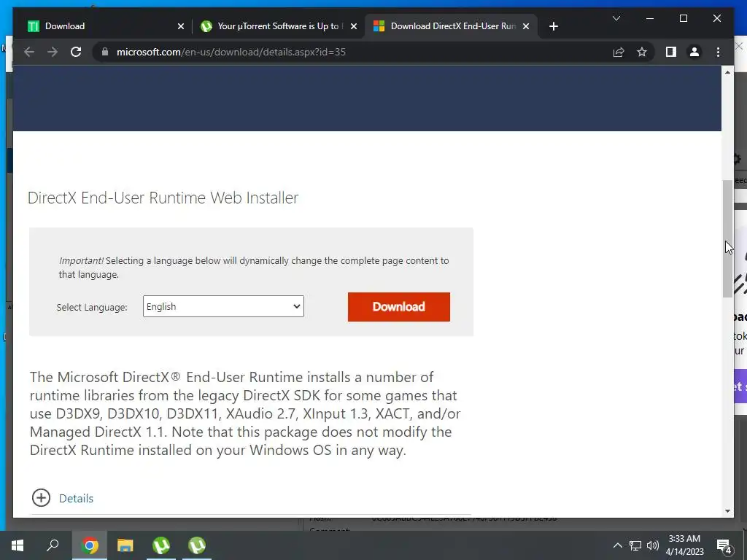
Task: Open the first µTorrent taskbar icon
Action: [161, 545]
